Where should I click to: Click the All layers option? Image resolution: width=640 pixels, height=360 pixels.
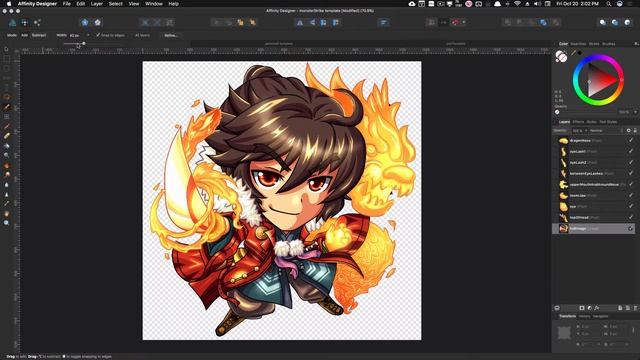[x=142, y=36]
